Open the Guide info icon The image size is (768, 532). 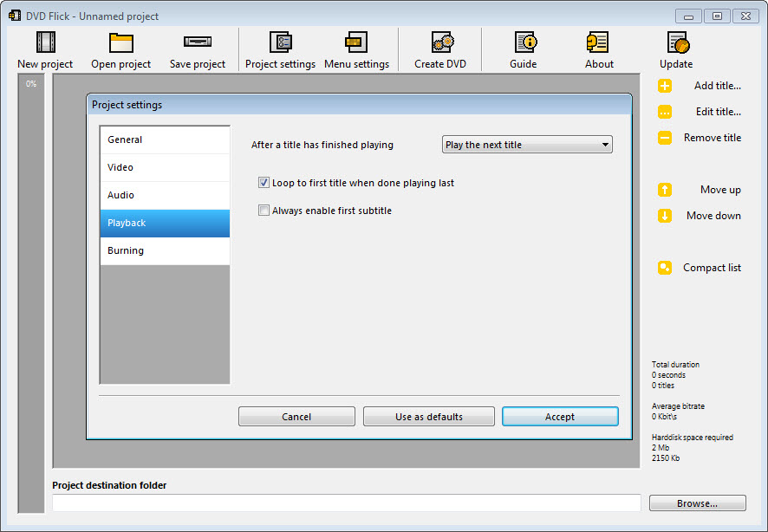point(525,42)
